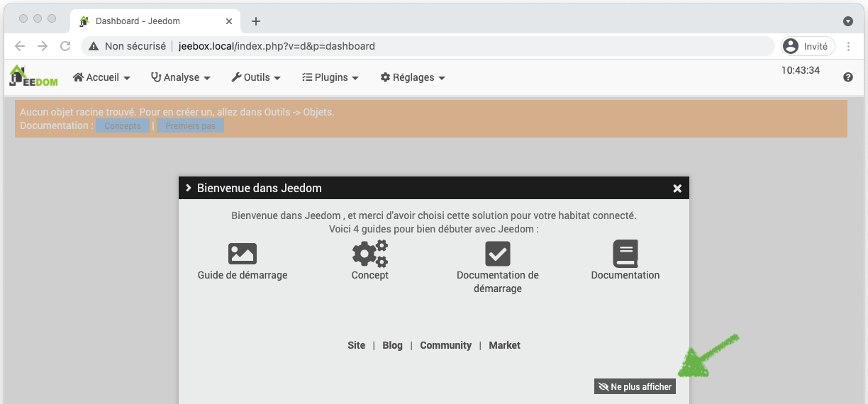Go forward in browser history
The height and width of the screenshot is (404, 868).
point(43,46)
